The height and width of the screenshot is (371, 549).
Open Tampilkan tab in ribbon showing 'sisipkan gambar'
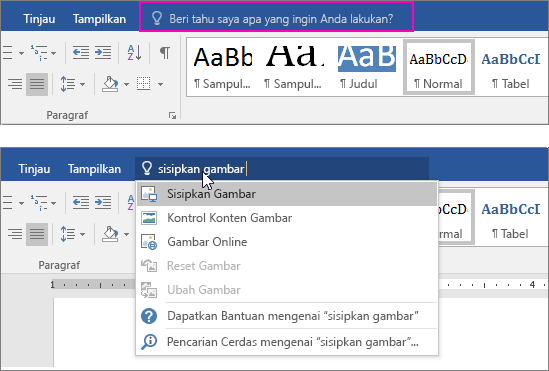tap(95, 169)
